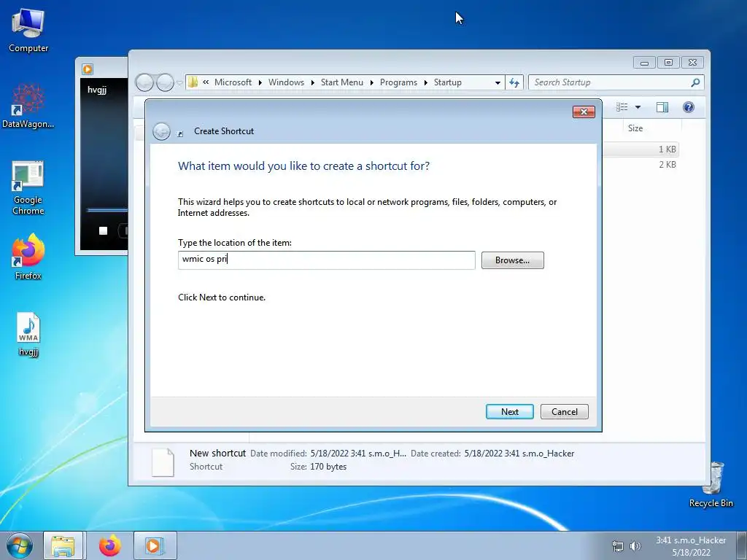This screenshot has height=560, width=747.
Task: Select the hvgjj WMA file on the desktop
Action: (28, 333)
